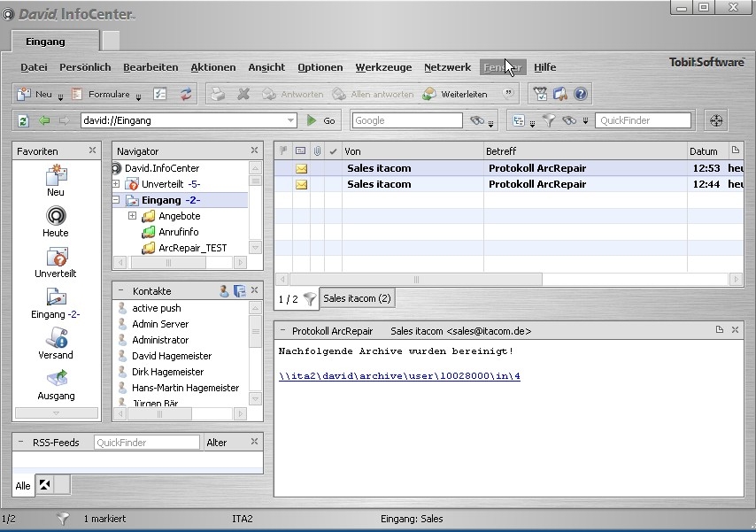
Task: Forward message with Weiterleiten
Action: [x=455, y=94]
